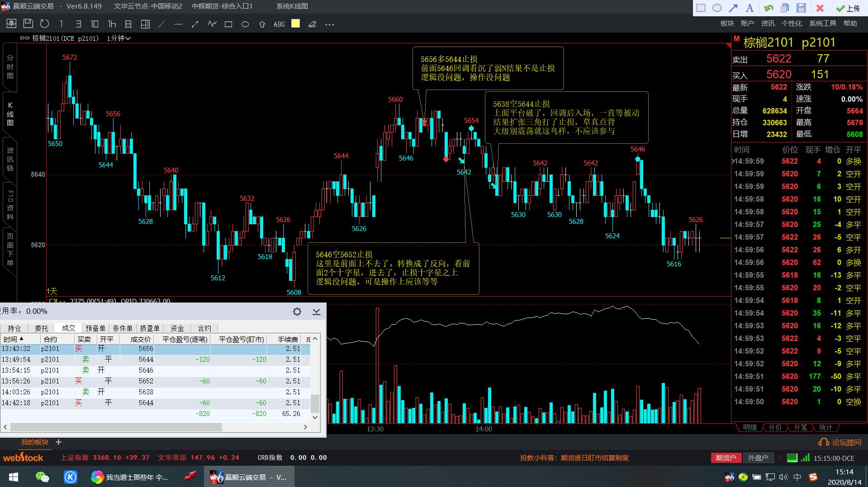Click the refresh circular arrow icon
This screenshot has width=868, height=487.
coord(44,24)
